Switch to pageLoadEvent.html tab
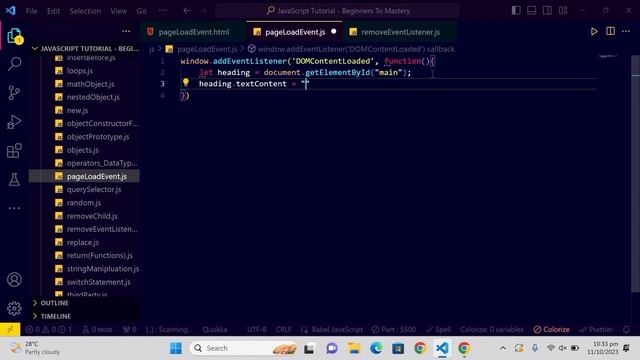 click(193, 32)
